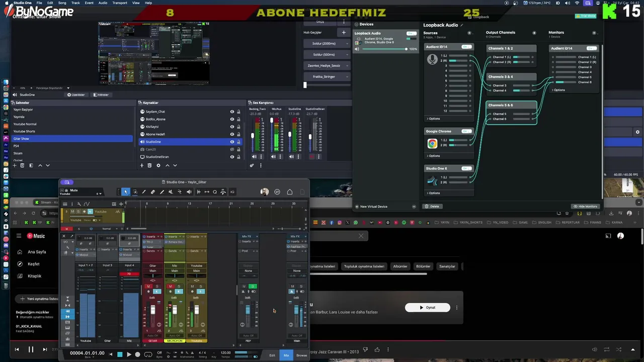Expand Options under Audient iD14 source
This screenshot has width=644, height=362.
click(x=433, y=119)
